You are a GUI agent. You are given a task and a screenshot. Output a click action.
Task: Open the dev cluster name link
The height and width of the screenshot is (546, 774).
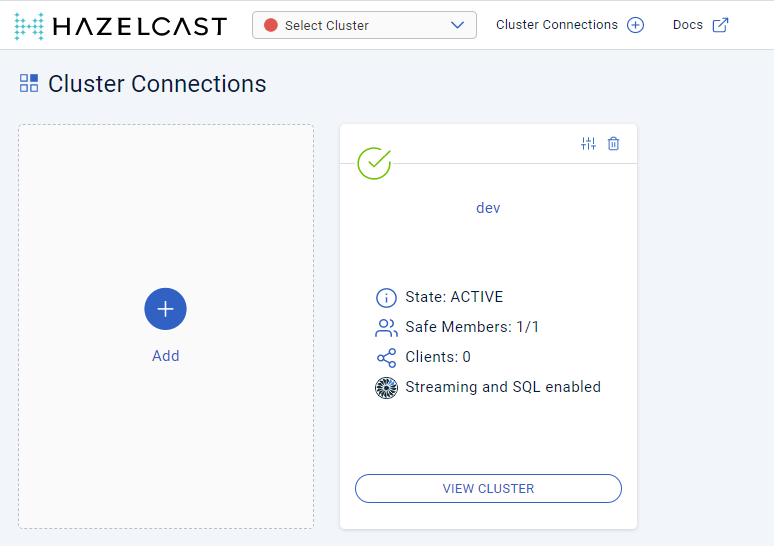(488, 208)
